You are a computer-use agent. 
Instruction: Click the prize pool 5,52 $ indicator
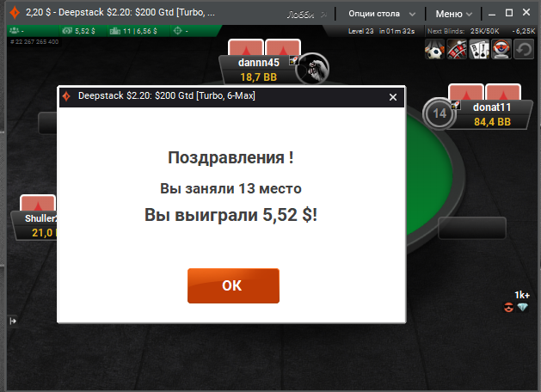tap(78, 31)
